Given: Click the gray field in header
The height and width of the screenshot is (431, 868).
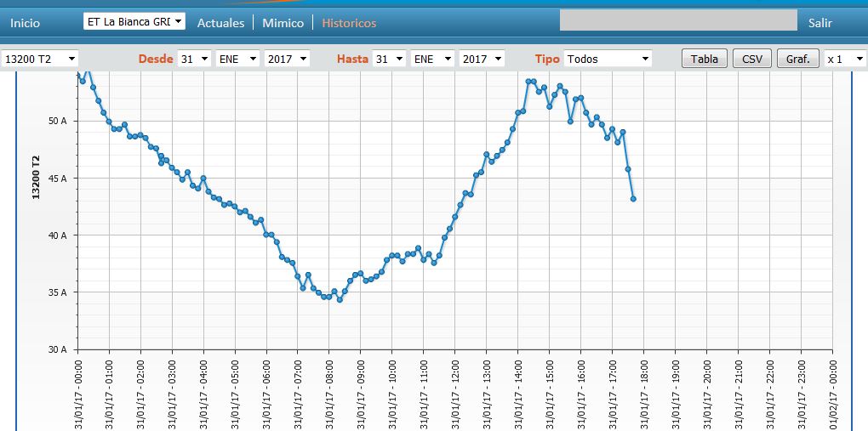Looking at the screenshot, I should [x=679, y=20].
